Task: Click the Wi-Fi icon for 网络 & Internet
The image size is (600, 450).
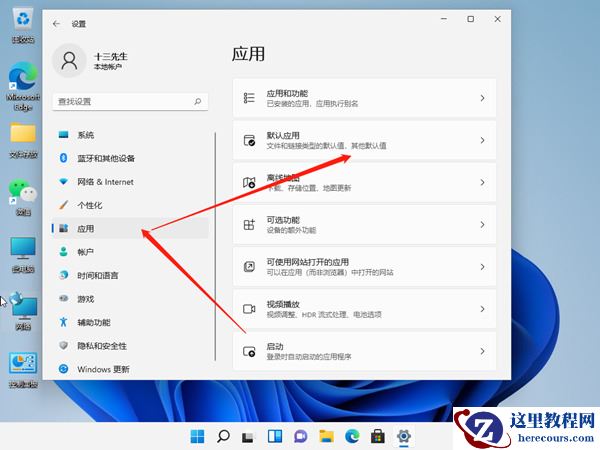Action: 64,182
